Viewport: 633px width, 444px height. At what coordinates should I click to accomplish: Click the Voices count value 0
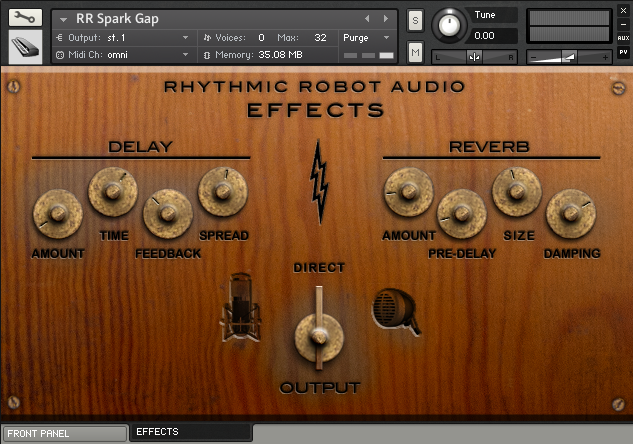[261, 38]
